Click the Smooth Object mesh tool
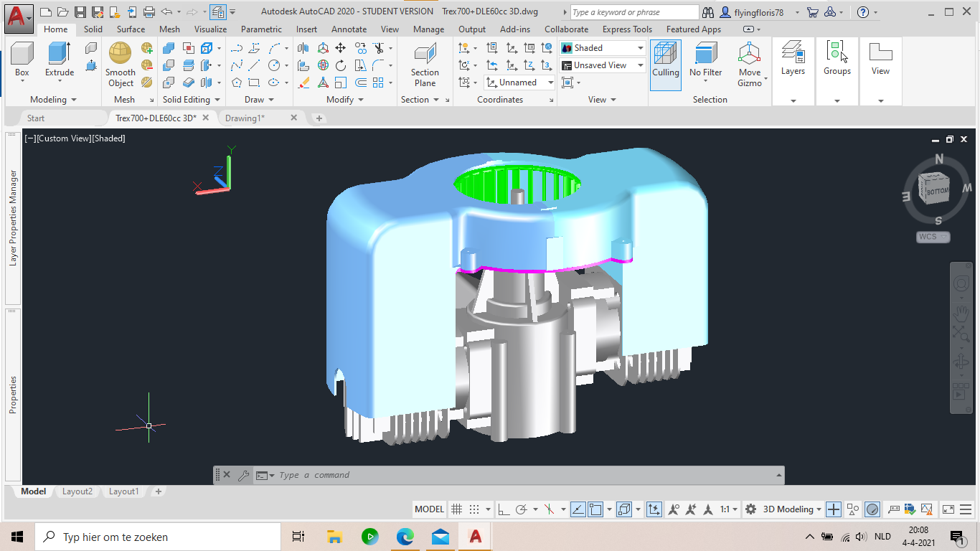The image size is (980, 551). click(121, 65)
